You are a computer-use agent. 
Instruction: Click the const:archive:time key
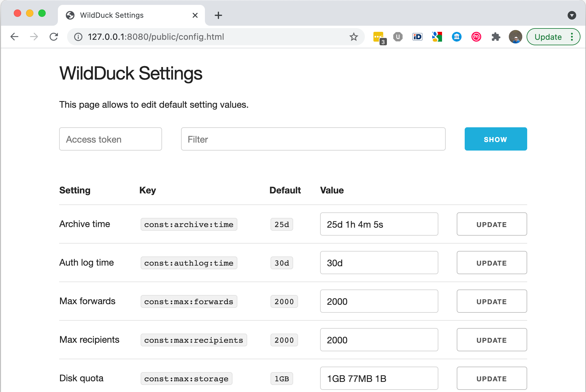tap(189, 224)
